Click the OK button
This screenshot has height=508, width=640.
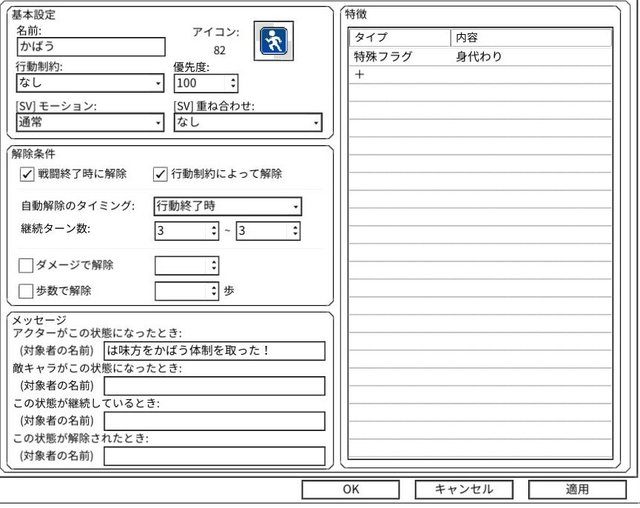pyautogui.click(x=351, y=489)
